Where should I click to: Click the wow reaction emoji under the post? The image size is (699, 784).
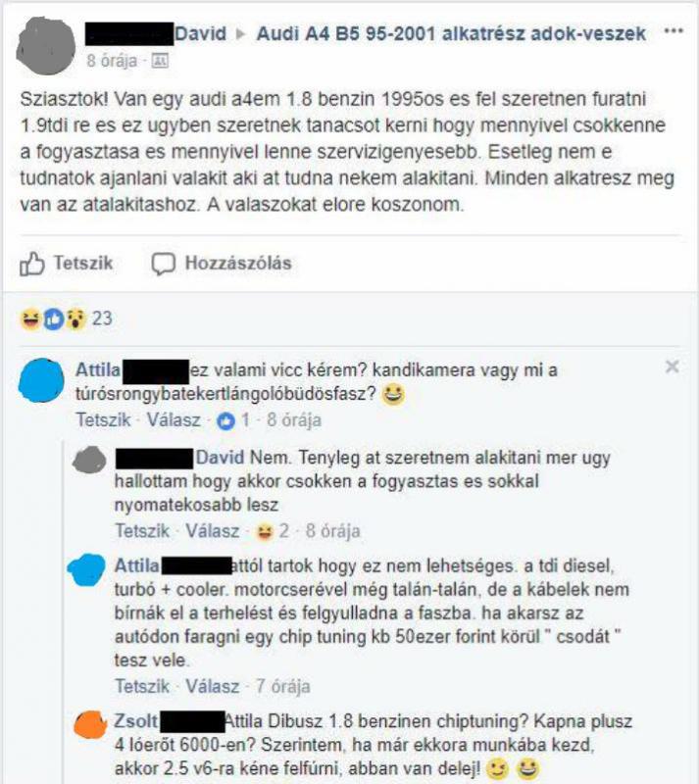click(x=76, y=319)
